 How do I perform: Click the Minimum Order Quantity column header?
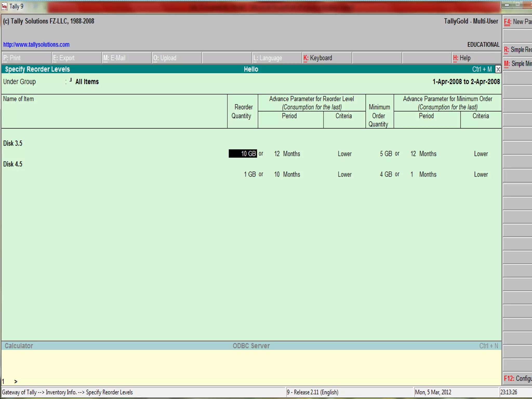tap(379, 116)
